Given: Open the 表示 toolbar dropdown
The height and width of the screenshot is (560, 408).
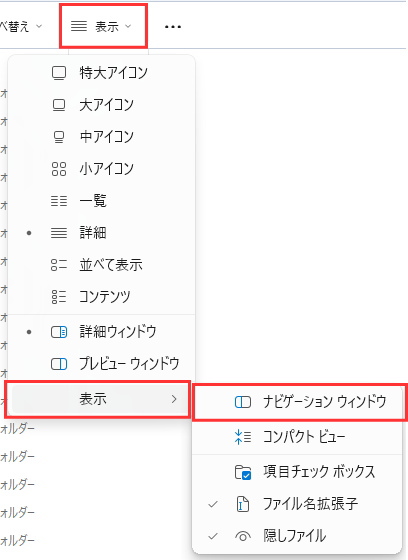Looking at the screenshot, I should pos(103,26).
